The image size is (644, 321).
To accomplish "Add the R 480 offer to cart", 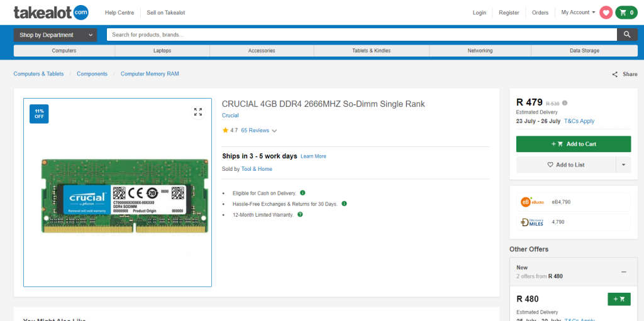I will [619, 299].
